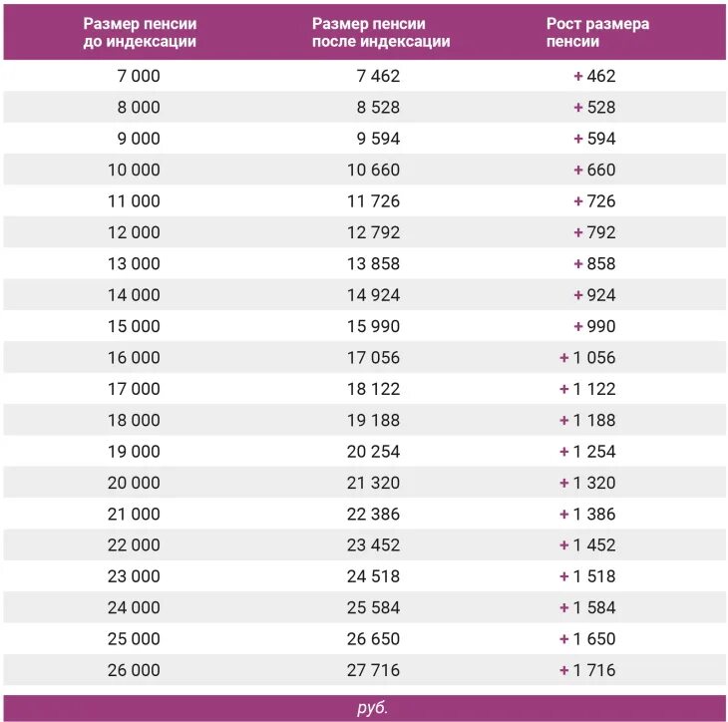Click the 17 056 after-indexation cell
Viewport: 728px width, 722px height.
(373, 358)
